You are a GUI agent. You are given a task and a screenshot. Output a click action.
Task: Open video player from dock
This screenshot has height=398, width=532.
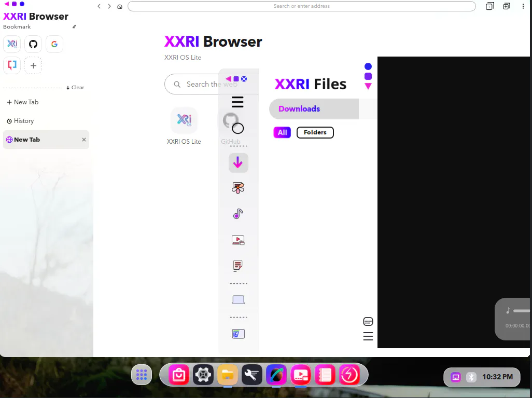[x=301, y=375]
